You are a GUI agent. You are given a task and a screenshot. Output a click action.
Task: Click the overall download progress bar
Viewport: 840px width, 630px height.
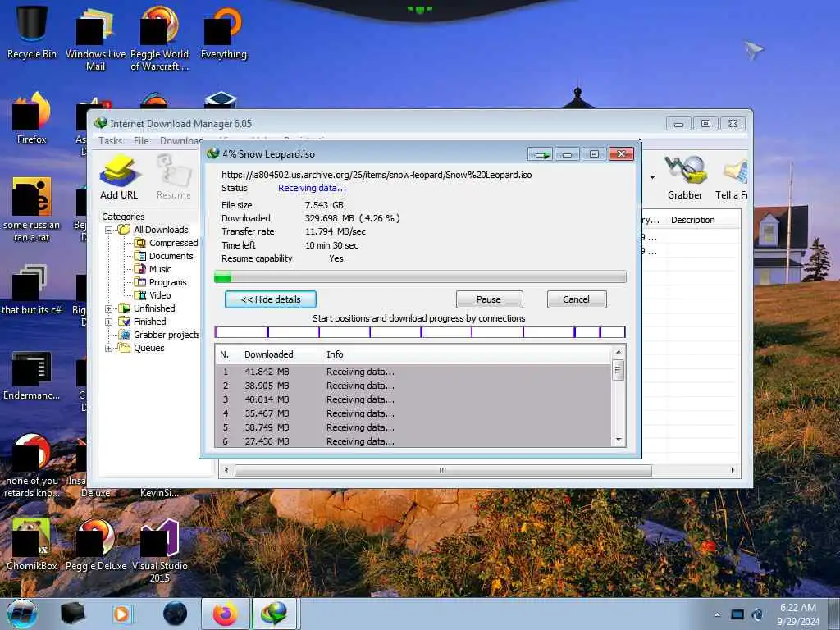420,277
